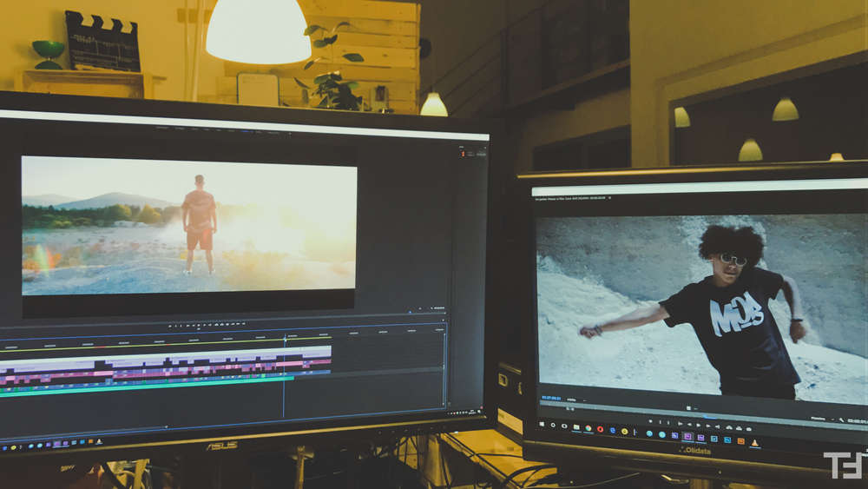The height and width of the screenshot is (489, 868).
Task: Step forward one frame in Program monitor
Action: 708,426
